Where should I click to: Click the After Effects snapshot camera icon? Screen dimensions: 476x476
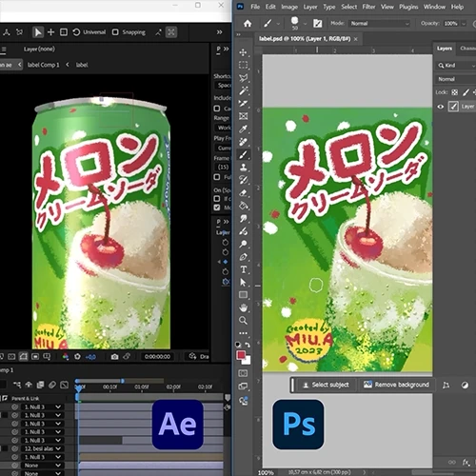pos(114,357)
